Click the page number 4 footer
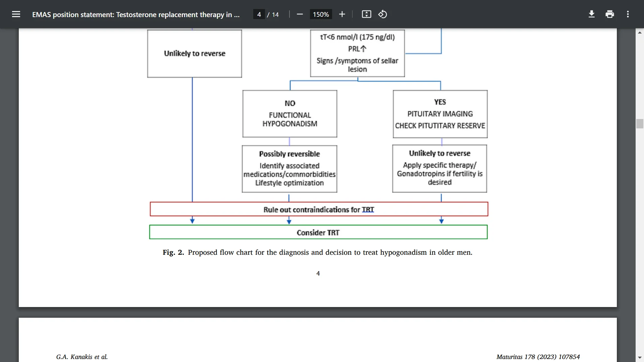 pyautogui.click(x=318, y=274)
